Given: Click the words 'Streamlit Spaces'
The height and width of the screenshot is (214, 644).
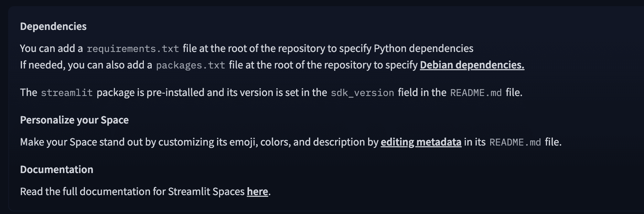Looking at the screenshot, I should [x=206, y=192].
